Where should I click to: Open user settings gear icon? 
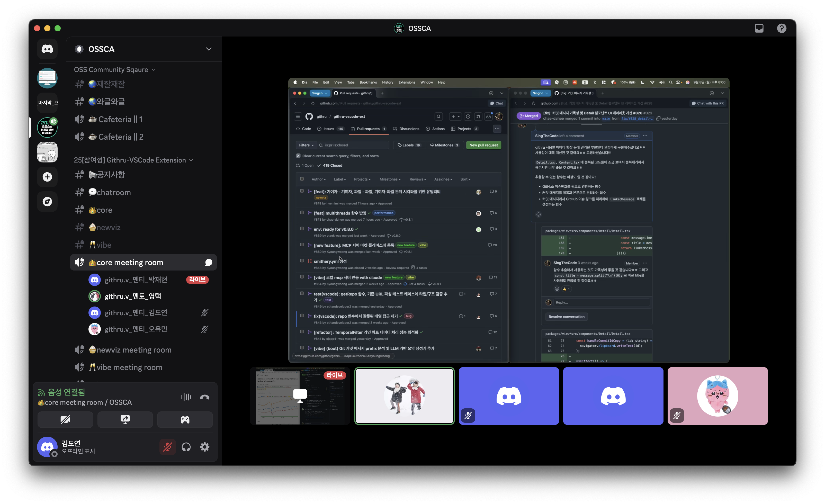click(204, 447)
